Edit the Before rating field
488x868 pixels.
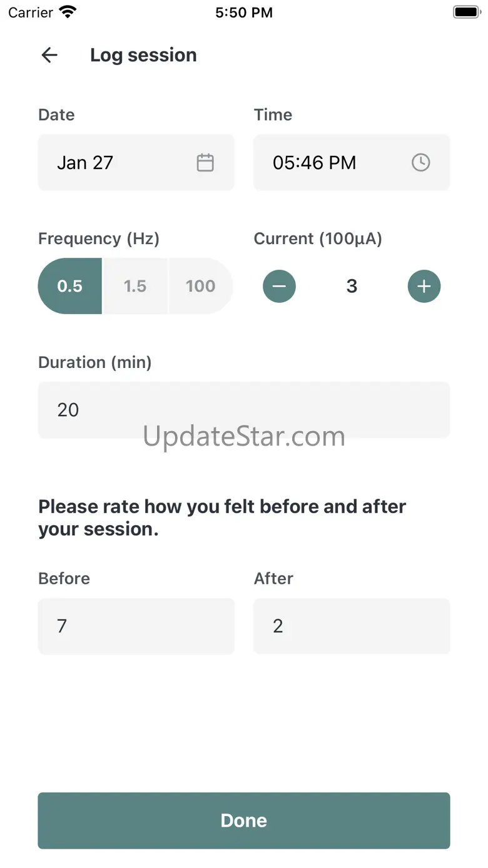pos(136,626)
